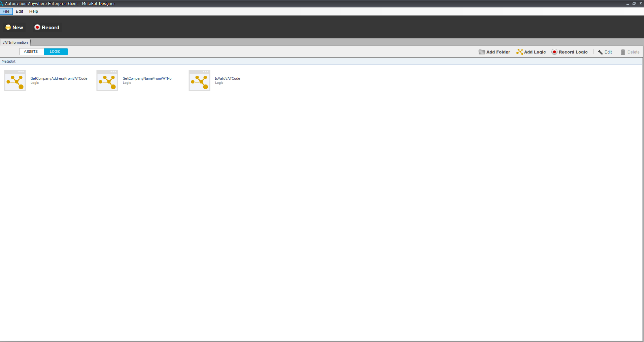The width and height of the screenshot is (644, 342).
Task: Click the Delete trash can icon
Action: click(623, 52)
